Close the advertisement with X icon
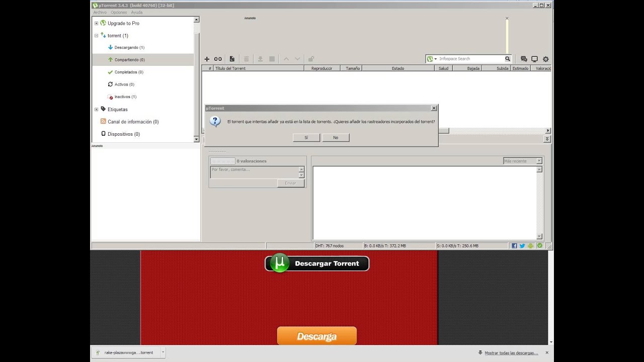The image size is (644, 362). (507, 18)
